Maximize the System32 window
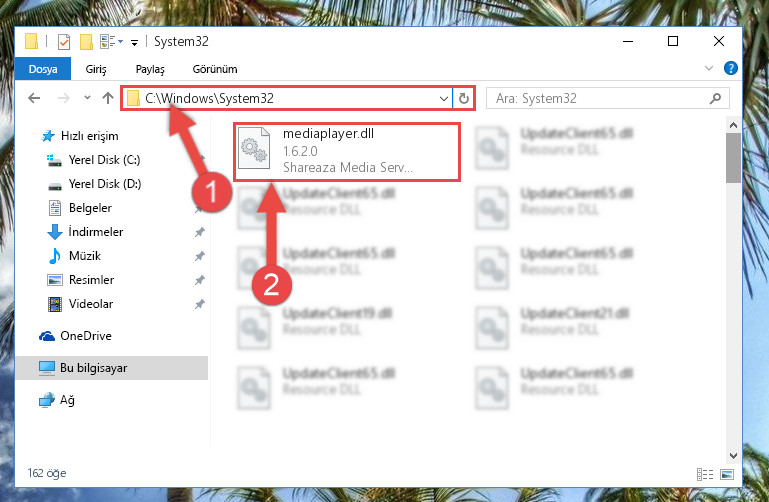 point(673,41)
